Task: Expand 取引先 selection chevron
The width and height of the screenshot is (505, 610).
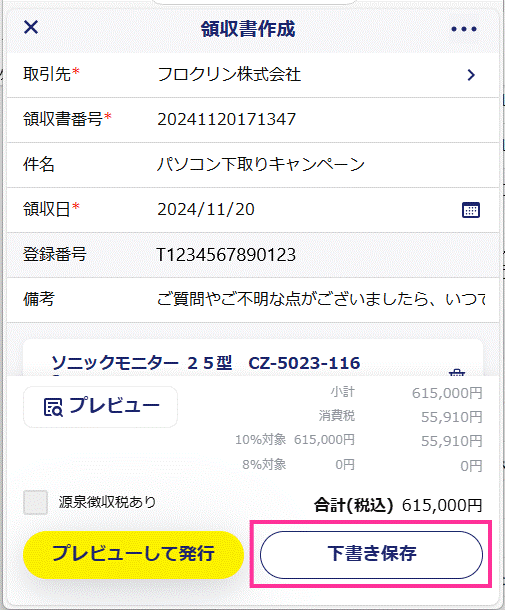Action: (x=471, y=75)
